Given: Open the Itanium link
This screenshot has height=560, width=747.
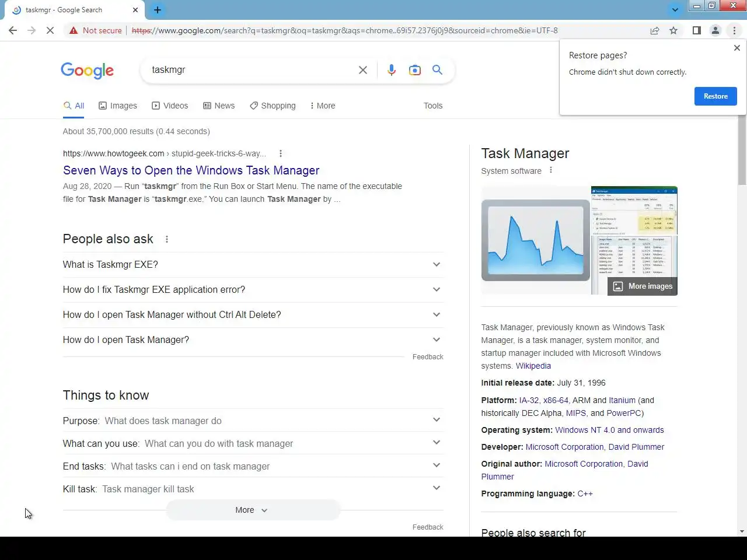Looking at the screenshot, I should (x=622, y=400).
